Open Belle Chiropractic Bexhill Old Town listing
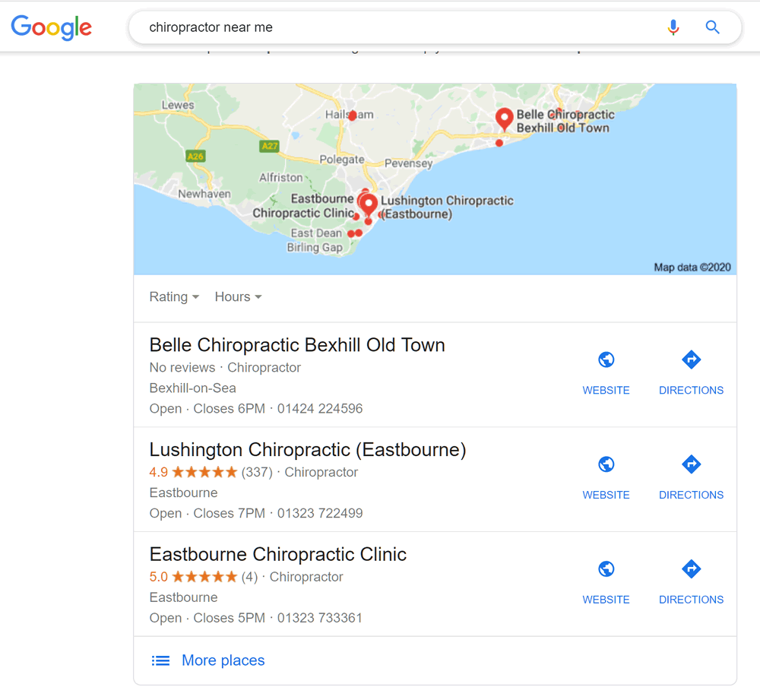 (297, 345)
